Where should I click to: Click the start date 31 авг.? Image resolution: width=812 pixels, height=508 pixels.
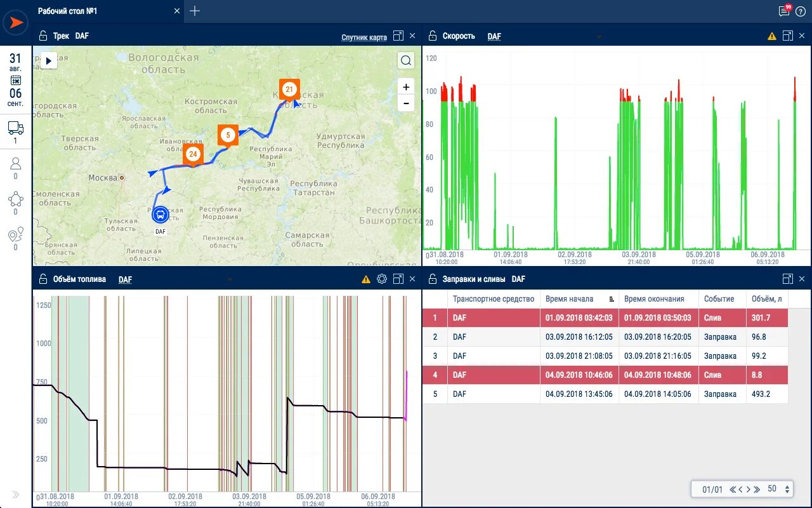(16, 62)
